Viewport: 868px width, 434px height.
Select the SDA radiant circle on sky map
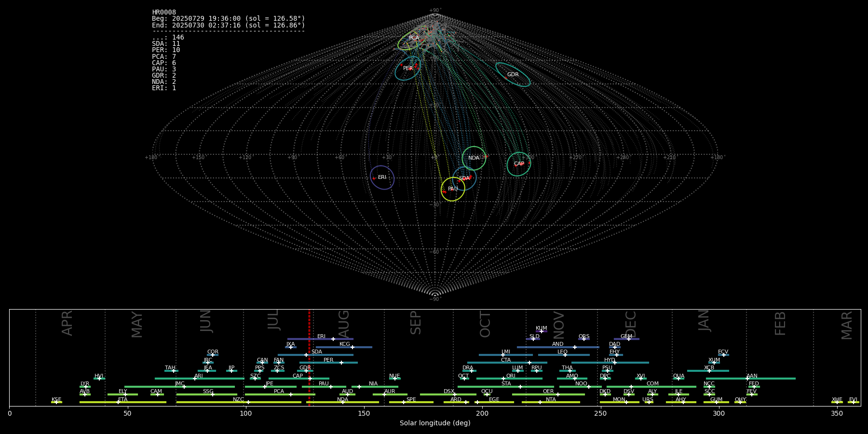coord(464,178)
